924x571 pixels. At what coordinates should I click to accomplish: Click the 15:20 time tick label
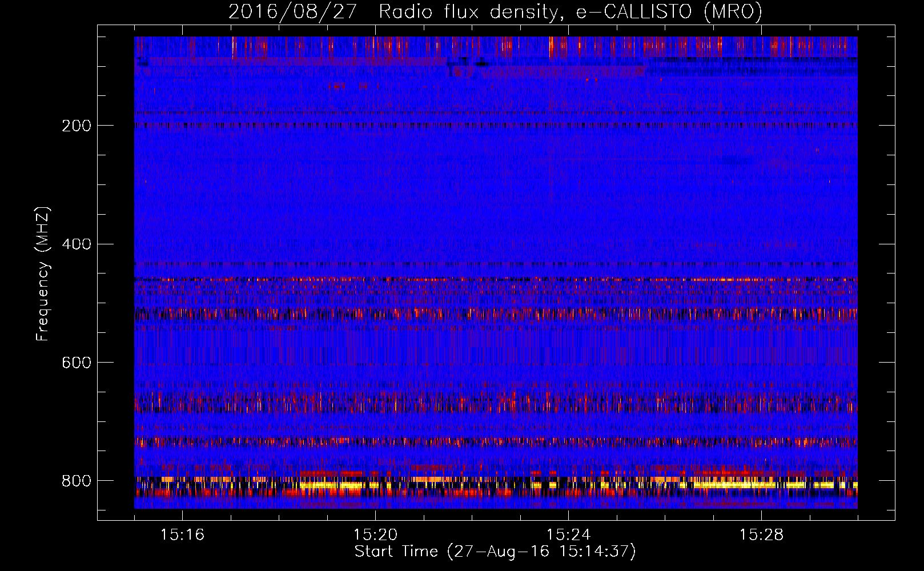(375, 535)
